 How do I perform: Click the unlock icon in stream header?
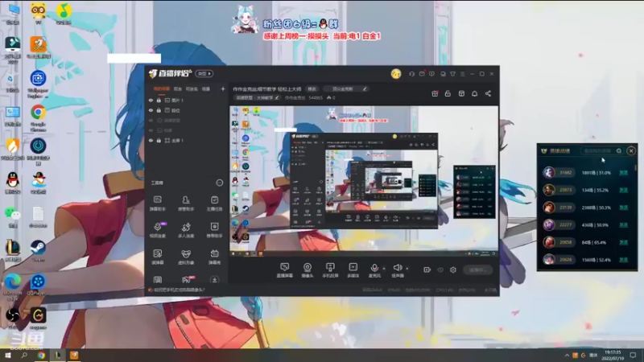(x=448, y=93)
